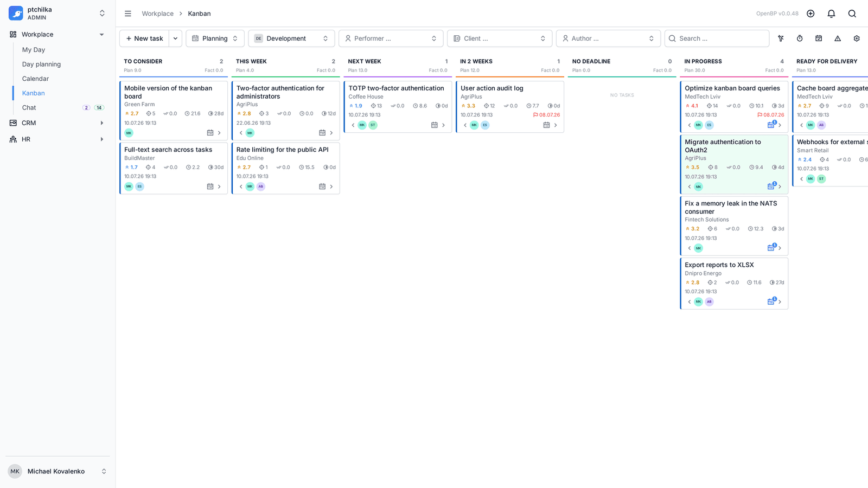Open the Client filter dropdown

(500, 38)
